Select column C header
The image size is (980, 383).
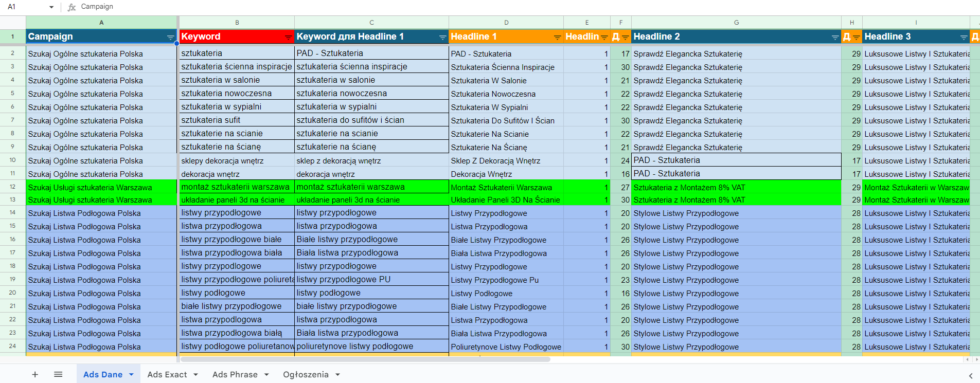click(x=371, y=23)
